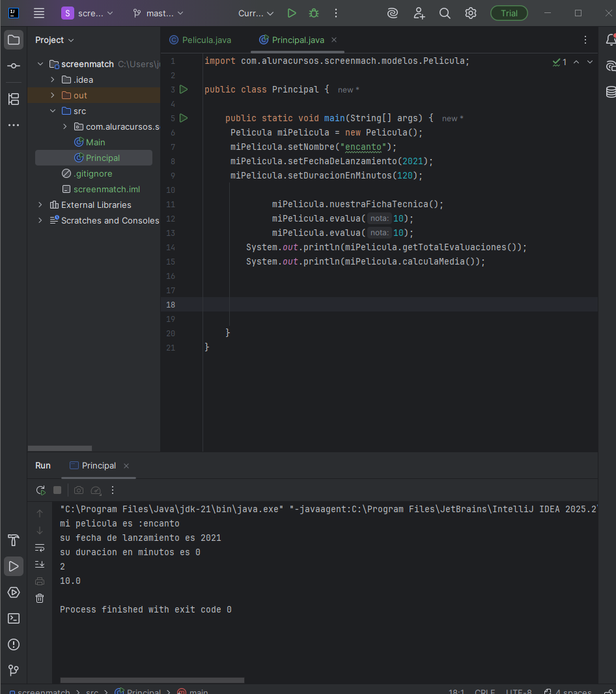Open the .gitignore file
This screenshot has height=694, width=616.
click(x=87, y=173)
